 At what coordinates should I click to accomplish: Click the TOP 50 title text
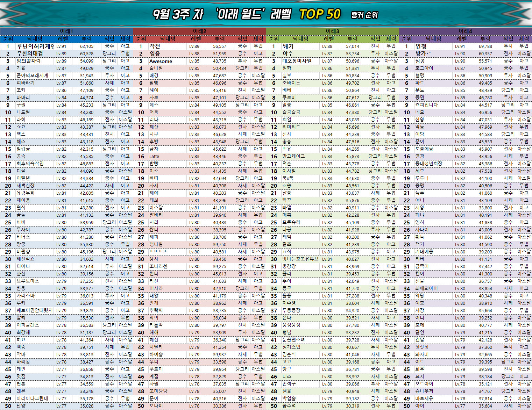tap(320, 14)
